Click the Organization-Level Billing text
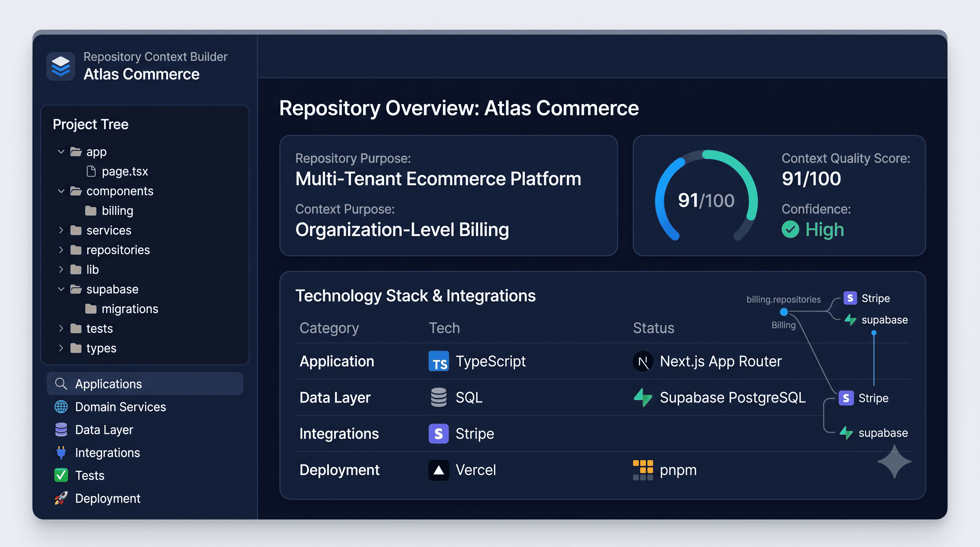The image size is (980, 547). [x=402, y=229]
